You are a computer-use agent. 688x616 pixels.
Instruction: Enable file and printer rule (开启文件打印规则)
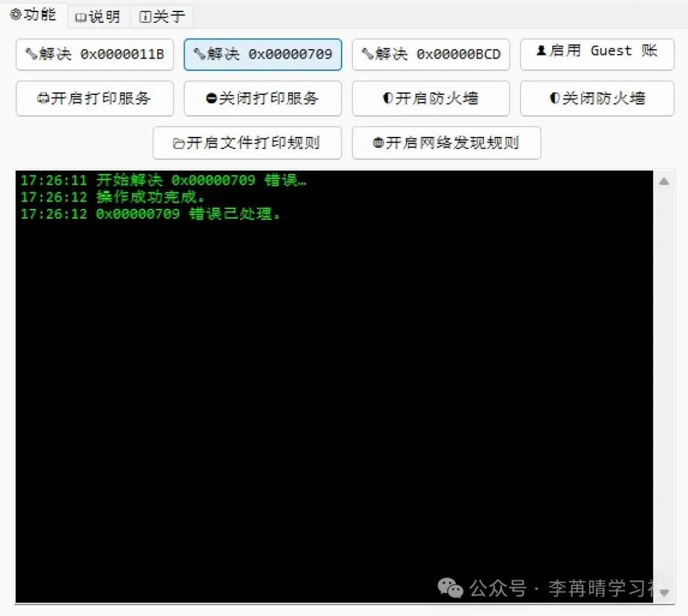[247, 143]
